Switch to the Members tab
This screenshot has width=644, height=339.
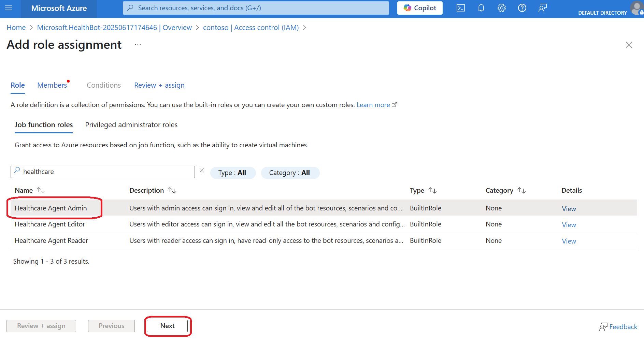coord(52,85)
